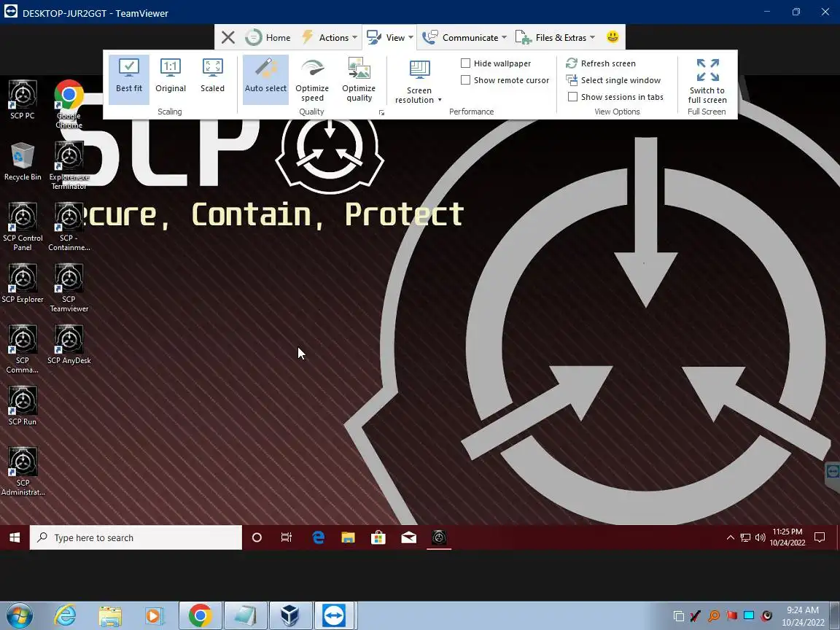
Task: Launch Internet Explorer on local taskbar
Action: click(65, 615)
